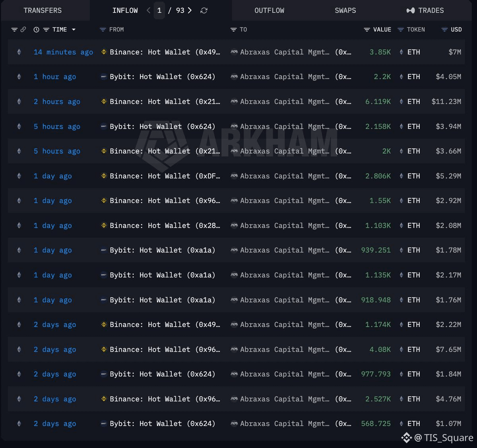Switch to the SWAPS tab

point(345,10)
